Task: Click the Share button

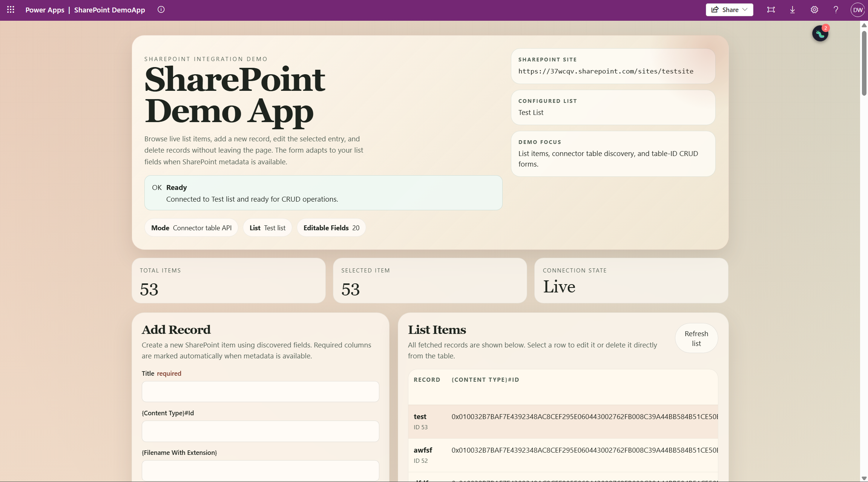Action: coord(727,9)
